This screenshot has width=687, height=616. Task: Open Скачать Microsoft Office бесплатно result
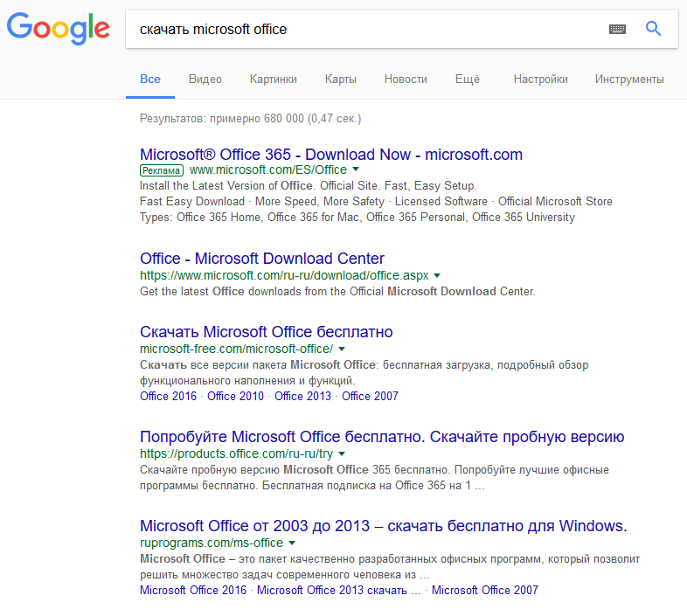pyautogui.click(x=267, y=332)
